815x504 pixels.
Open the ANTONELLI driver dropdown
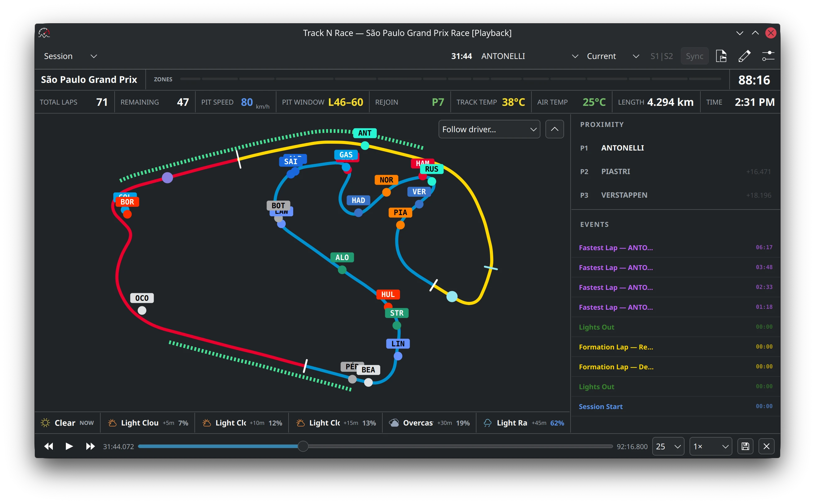coord(530,56)
